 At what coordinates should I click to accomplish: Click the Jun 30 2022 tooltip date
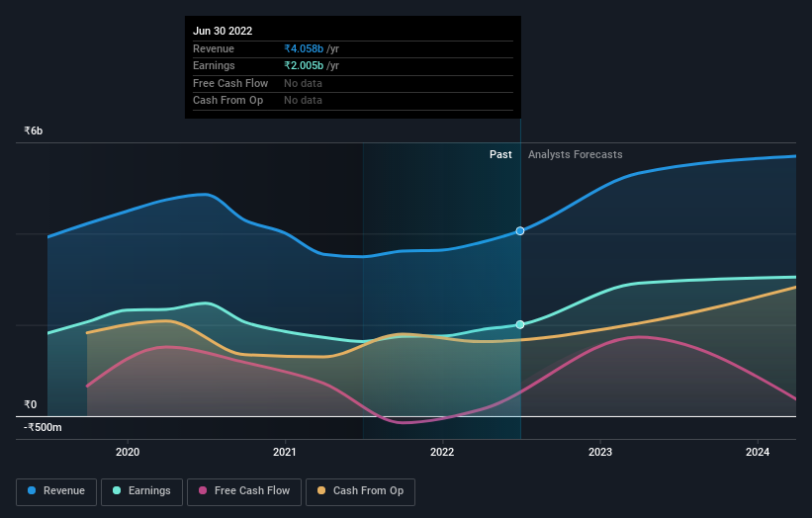click(x=223, y=31)
